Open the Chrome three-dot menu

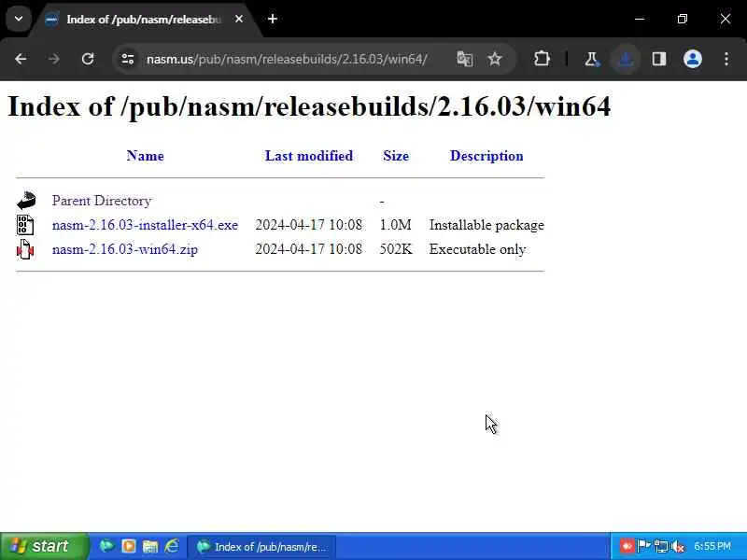click(726, 59)
